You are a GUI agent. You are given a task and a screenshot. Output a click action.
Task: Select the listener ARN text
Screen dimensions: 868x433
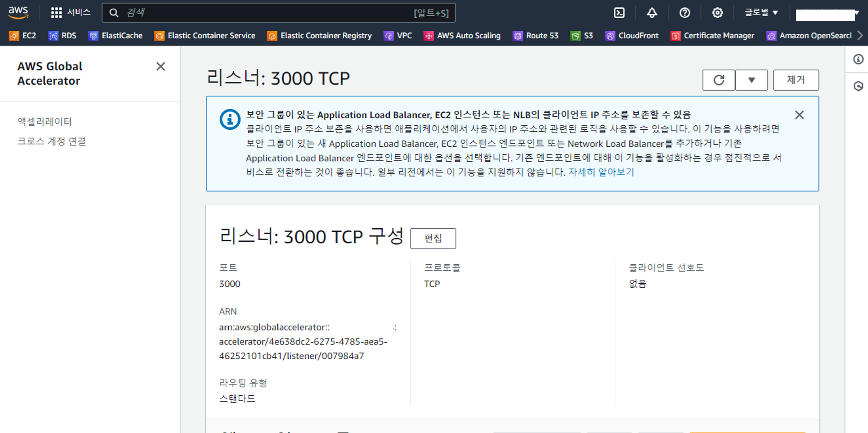pos(307,341)
